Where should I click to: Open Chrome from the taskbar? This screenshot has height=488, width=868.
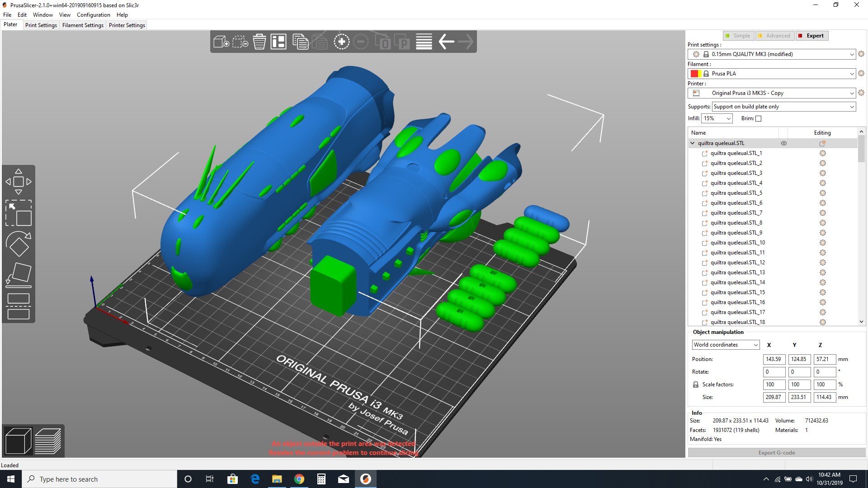[x=299, y=479]
